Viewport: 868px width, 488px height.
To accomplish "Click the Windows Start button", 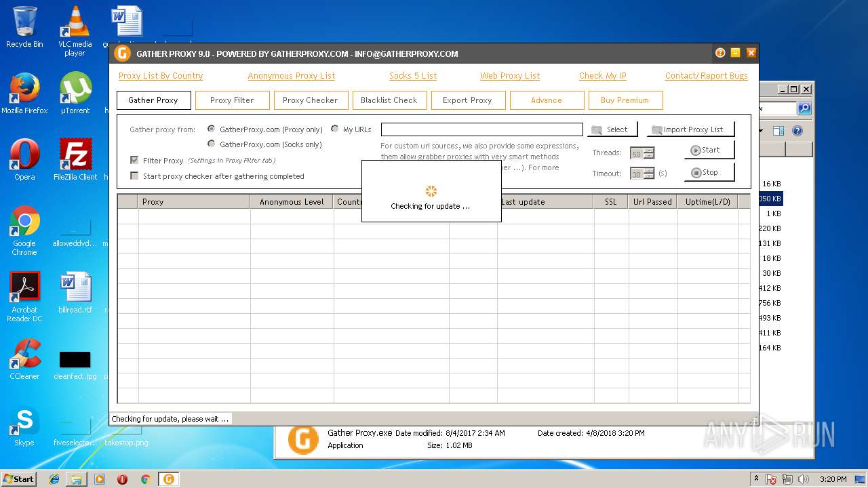I will [19, 479].
